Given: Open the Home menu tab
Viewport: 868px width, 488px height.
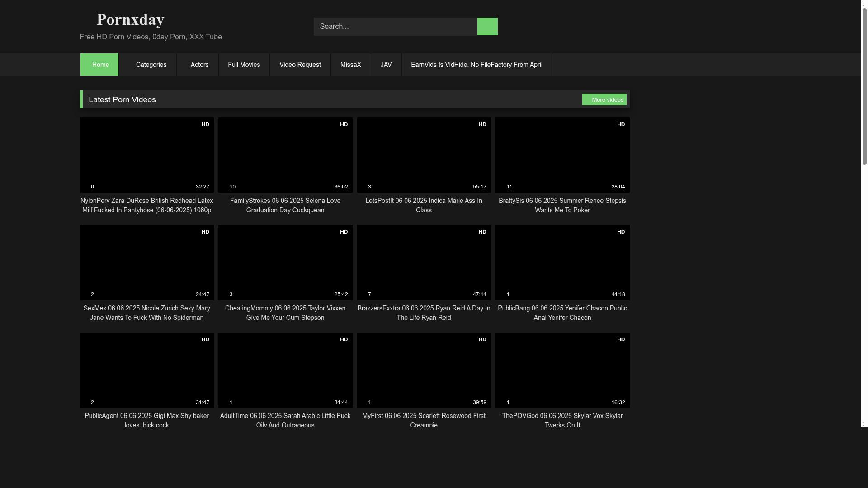Looking at the screenshot, I should (99, 65).
